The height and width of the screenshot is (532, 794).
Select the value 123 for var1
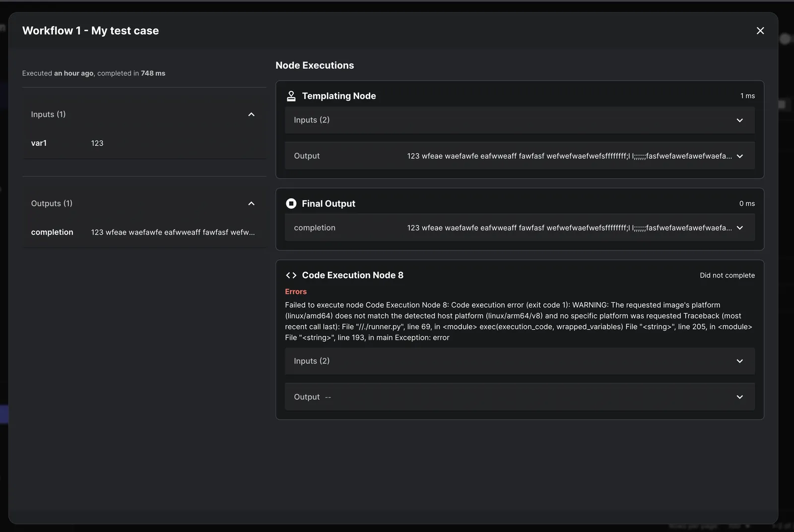[97, 143]
